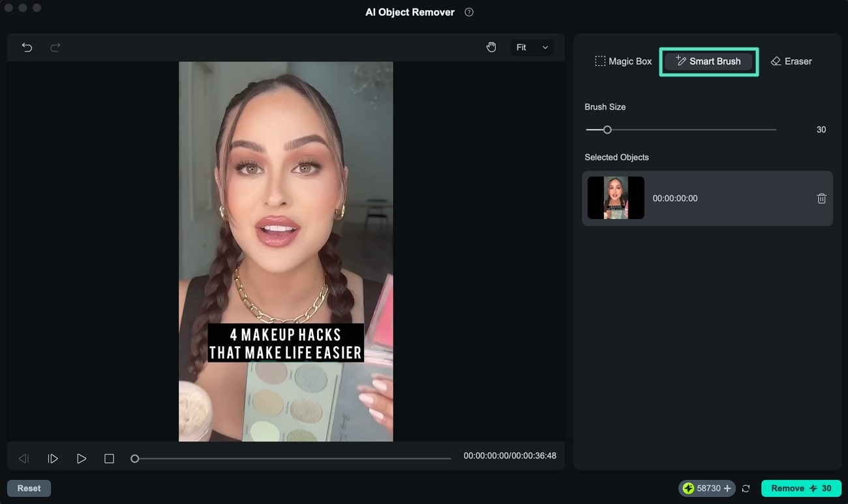
Task: Undo the last action
Action: [27, 47]
